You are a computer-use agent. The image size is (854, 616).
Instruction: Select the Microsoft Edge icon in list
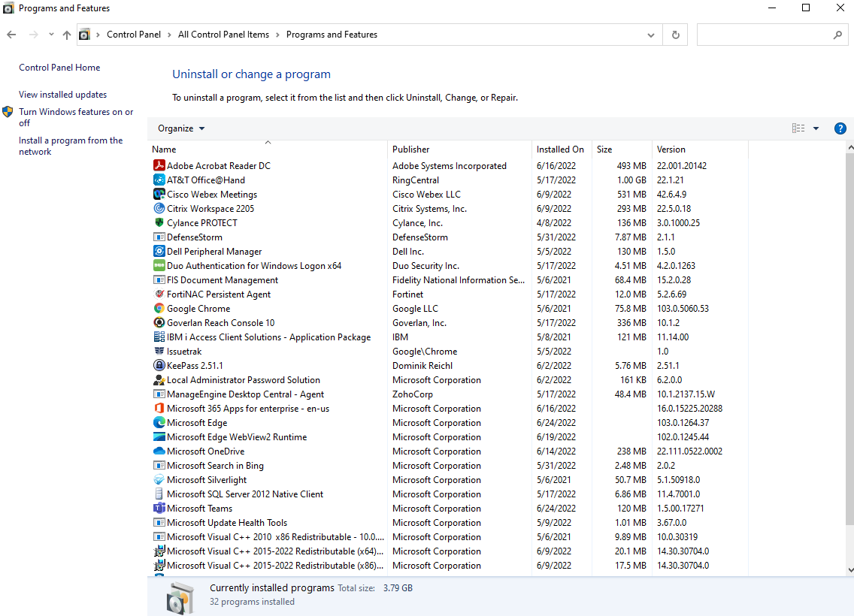(x=159, y=423)
